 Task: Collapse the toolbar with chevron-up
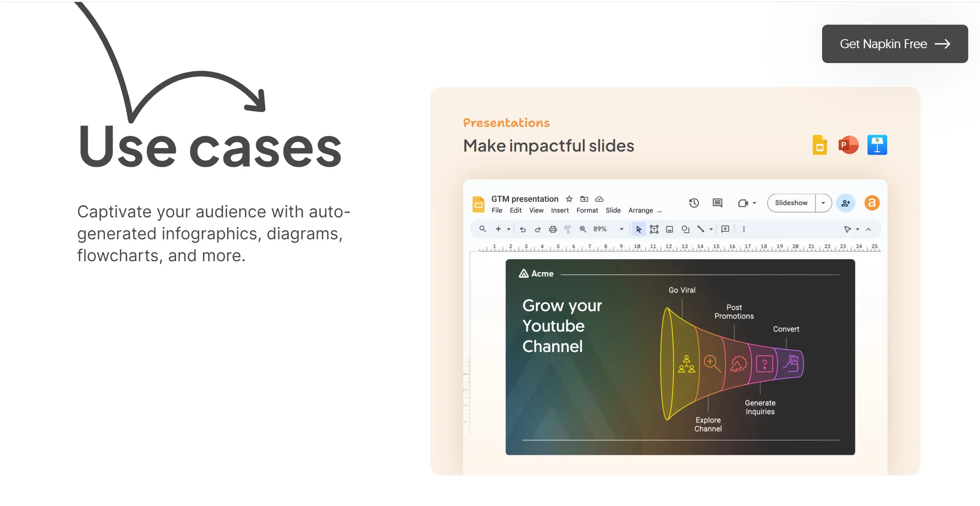868,230
